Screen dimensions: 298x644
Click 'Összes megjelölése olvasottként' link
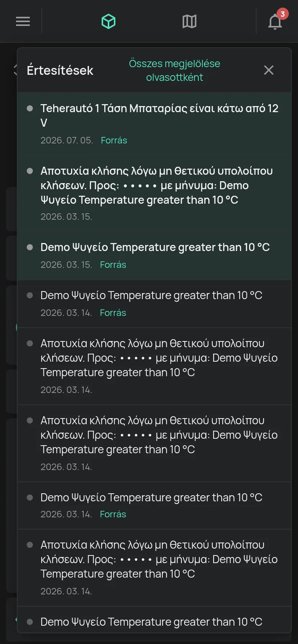tap(175, 70)
